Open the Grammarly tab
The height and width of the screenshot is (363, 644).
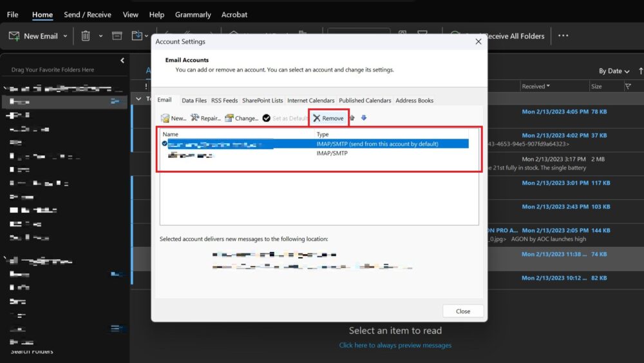193,14
